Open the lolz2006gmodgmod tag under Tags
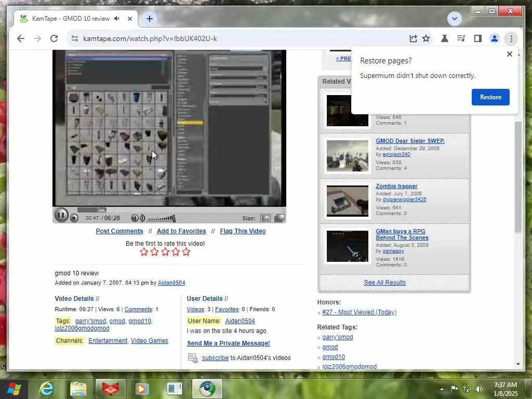Image resolution: width=532 pixels, height=399 pixels. (82, 328)
